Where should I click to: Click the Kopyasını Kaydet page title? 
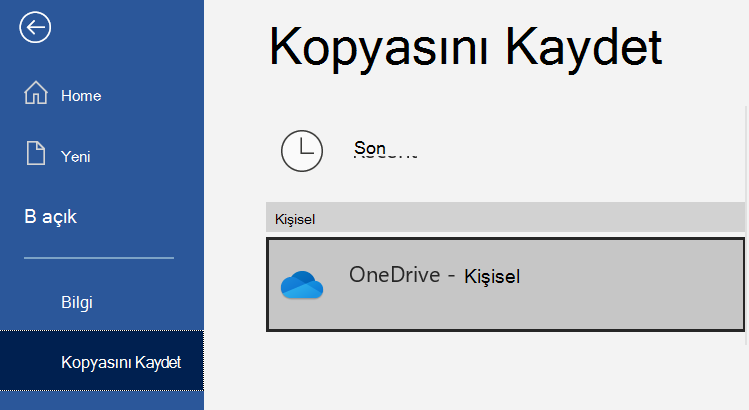coord(466,48)
